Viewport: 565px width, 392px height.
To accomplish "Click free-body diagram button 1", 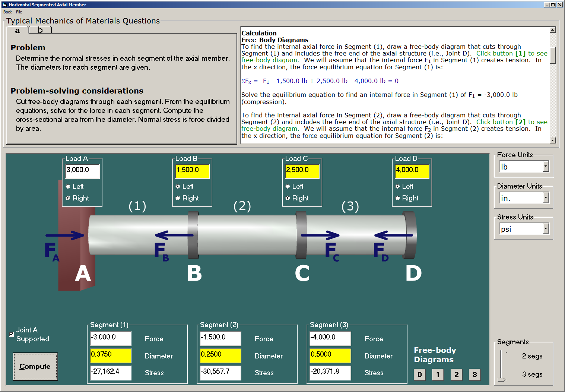I will 438,374.
